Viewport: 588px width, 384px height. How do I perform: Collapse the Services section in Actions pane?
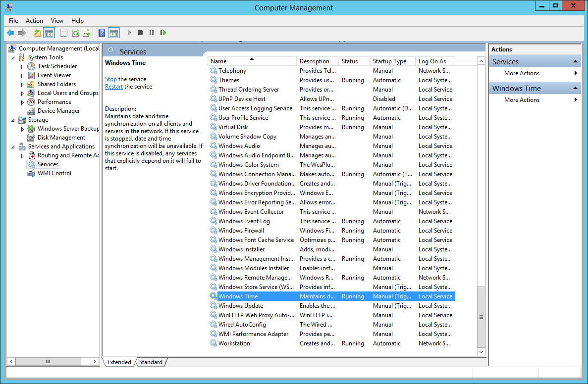pyautogui.click(x=575, y=61)
